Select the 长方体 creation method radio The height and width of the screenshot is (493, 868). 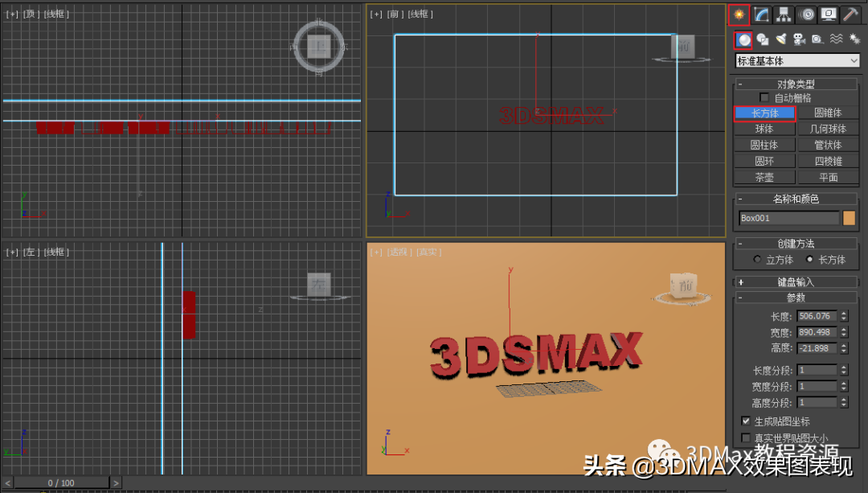[x=810, y=259]
